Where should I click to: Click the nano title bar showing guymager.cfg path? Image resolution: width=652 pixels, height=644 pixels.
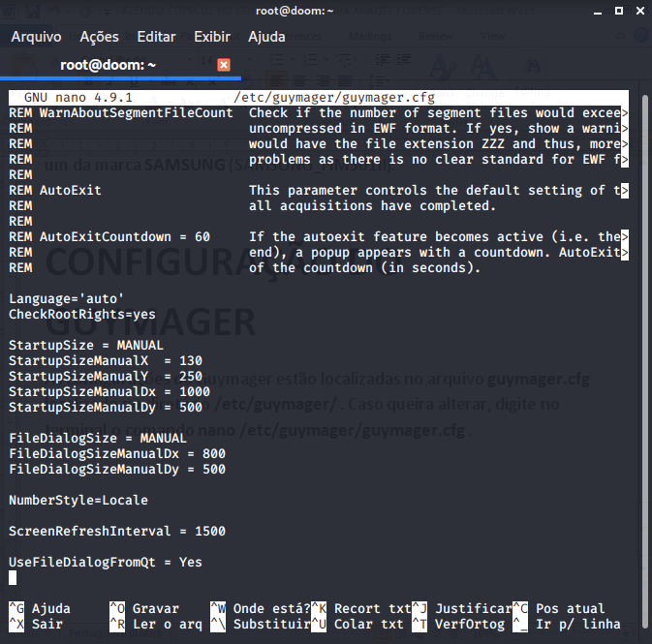pos(334,98)
